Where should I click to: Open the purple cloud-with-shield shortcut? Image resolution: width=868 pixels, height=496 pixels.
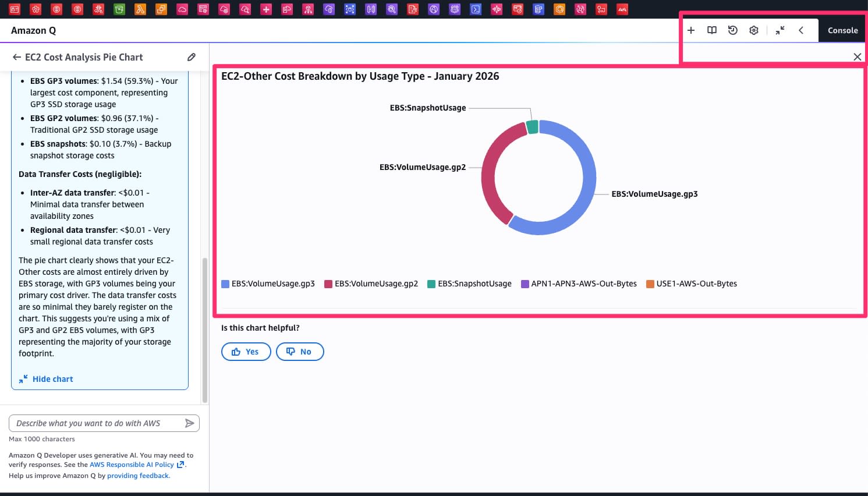click(329, 9)
